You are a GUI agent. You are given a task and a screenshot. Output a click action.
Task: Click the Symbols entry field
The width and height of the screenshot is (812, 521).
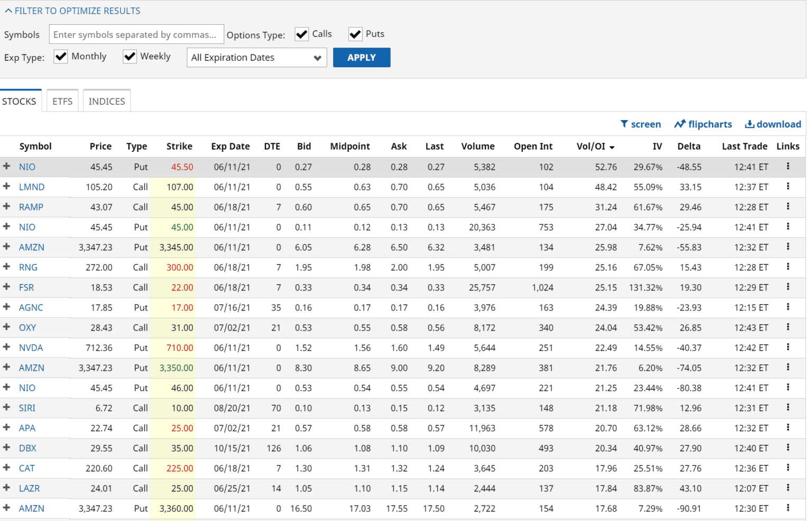click(x=136, y=34)
